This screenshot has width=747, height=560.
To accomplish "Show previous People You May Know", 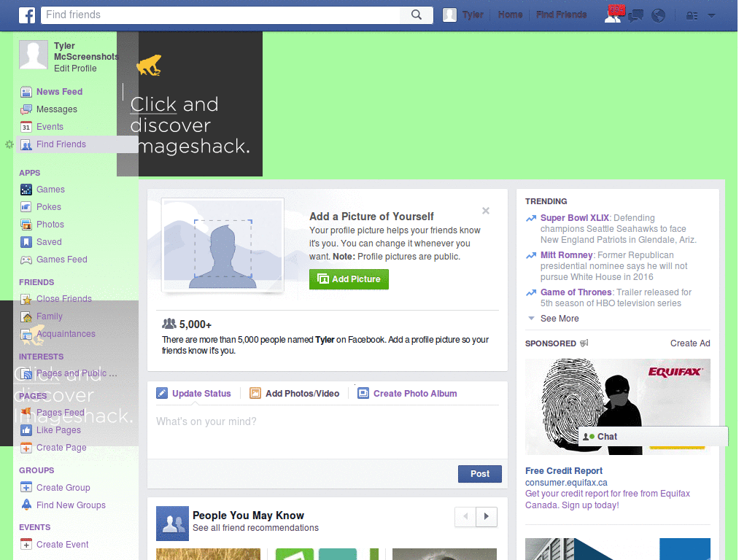I will (465, 517).
